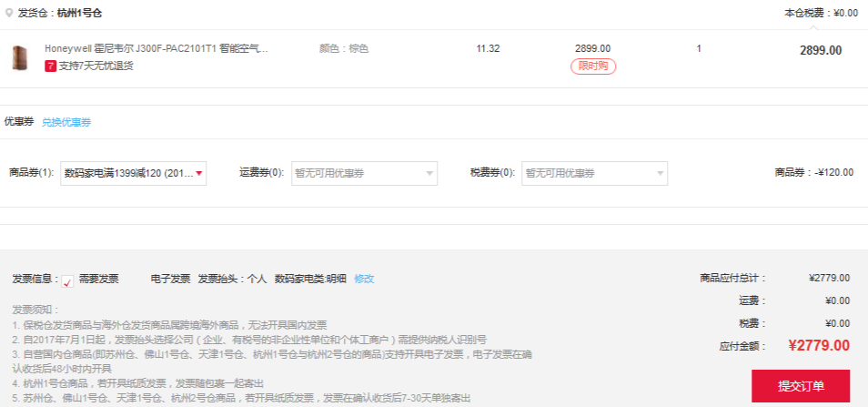Open the Honeywell 霍尼韦尔 J300F product title
Viewport: 868px width, 407px height.
[x=156, y=49]
